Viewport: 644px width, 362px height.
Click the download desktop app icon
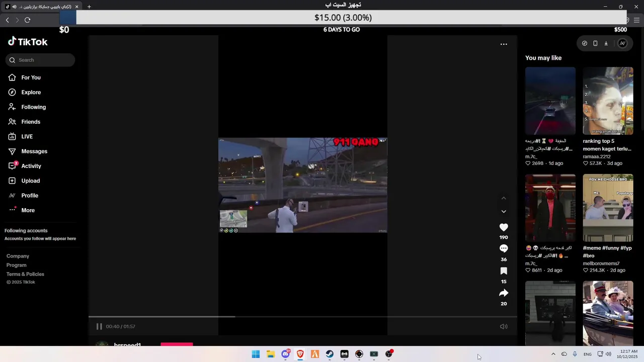[606, 43]
